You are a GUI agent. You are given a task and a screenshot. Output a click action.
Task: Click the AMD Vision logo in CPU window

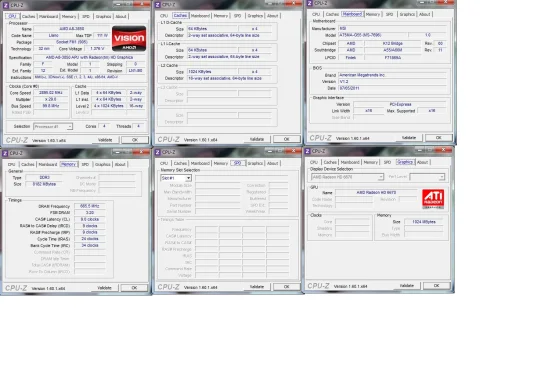tap(129, 38)
